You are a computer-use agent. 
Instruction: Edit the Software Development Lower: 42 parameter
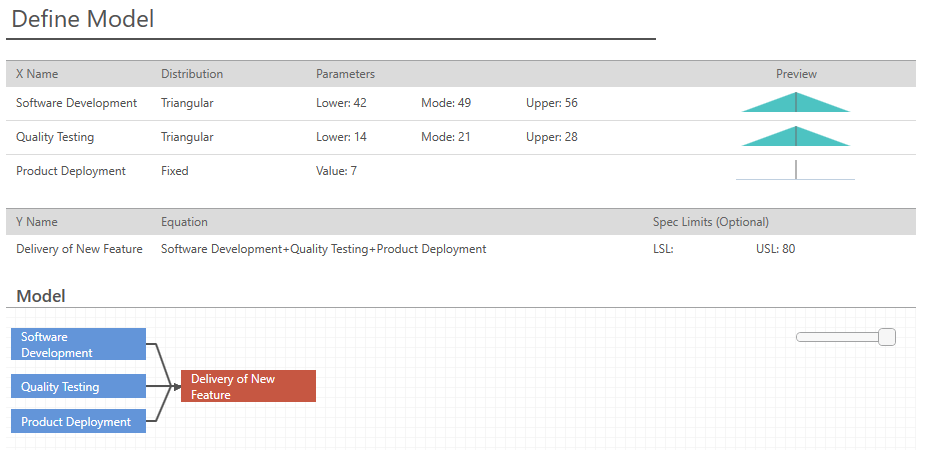(x=341, y=103)
